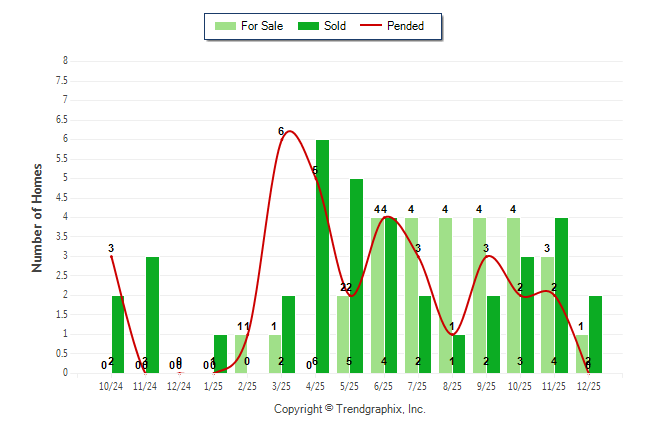The width and height of the screenshot is (646, 434).
Task: Click the Sold bar for 11/24
Action: click(152, 315)
